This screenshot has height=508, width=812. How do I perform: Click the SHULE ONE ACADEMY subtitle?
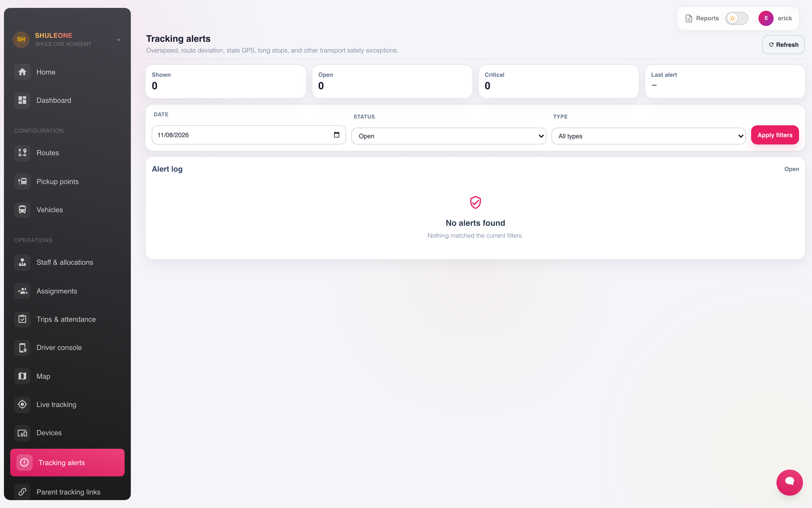63,44
